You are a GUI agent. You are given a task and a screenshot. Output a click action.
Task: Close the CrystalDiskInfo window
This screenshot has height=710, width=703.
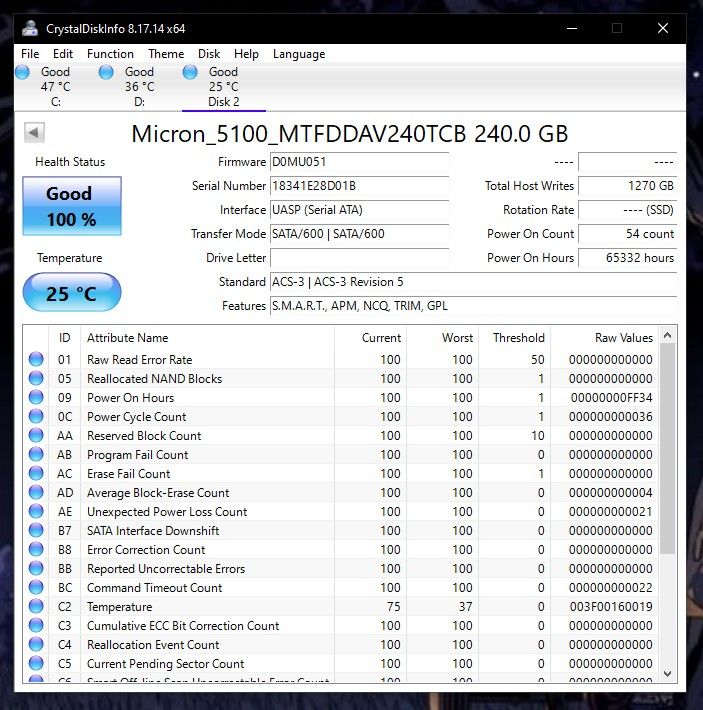(663, 29)
